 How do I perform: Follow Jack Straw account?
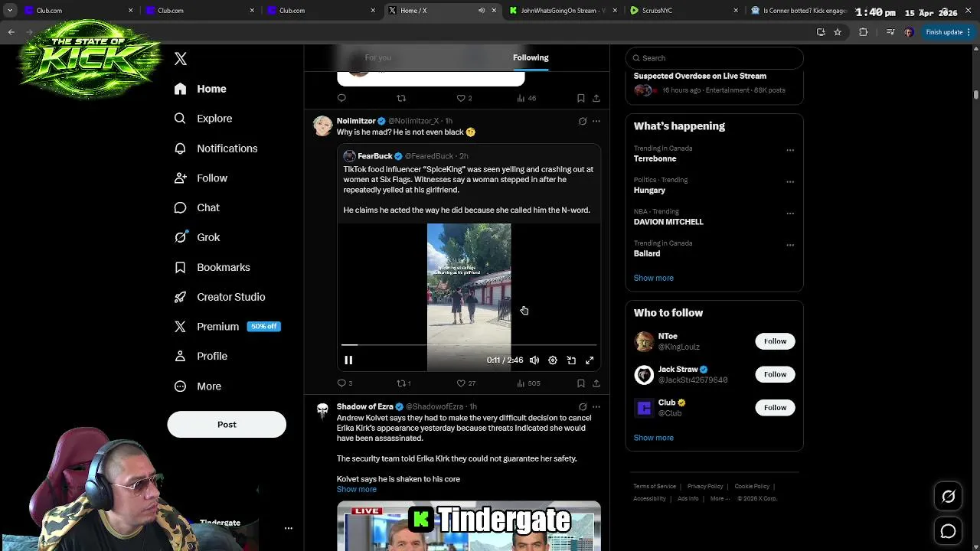tap(775, 374)
